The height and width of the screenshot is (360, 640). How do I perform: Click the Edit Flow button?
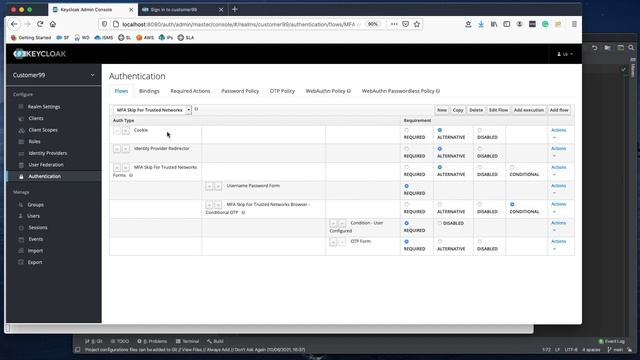click(x=498, y=110)
